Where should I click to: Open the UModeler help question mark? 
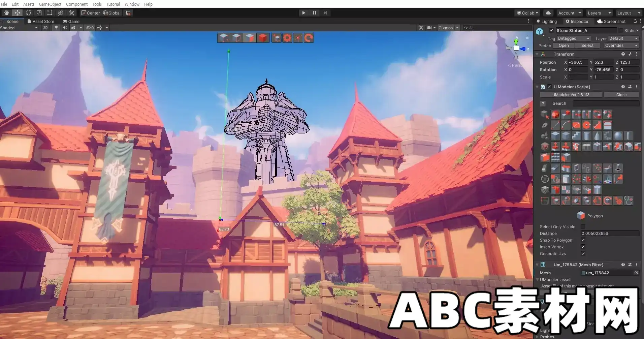click(x=543, y=103)
